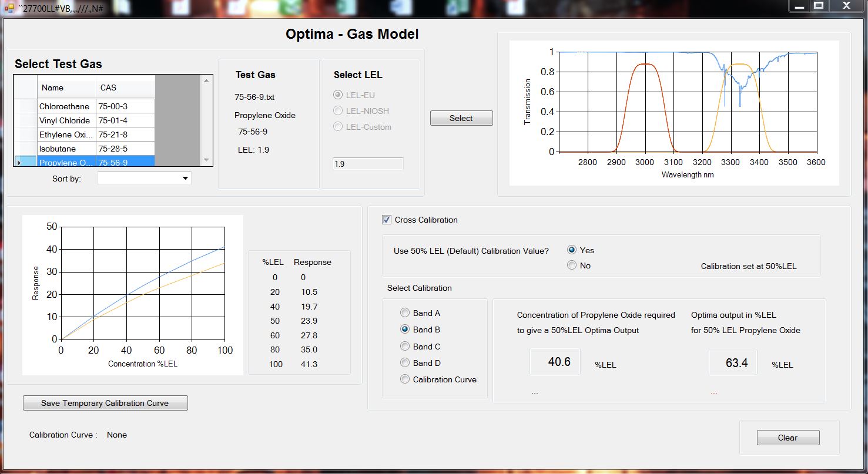Click the 75-21-8 CAS cell

[x=125, y=135]
